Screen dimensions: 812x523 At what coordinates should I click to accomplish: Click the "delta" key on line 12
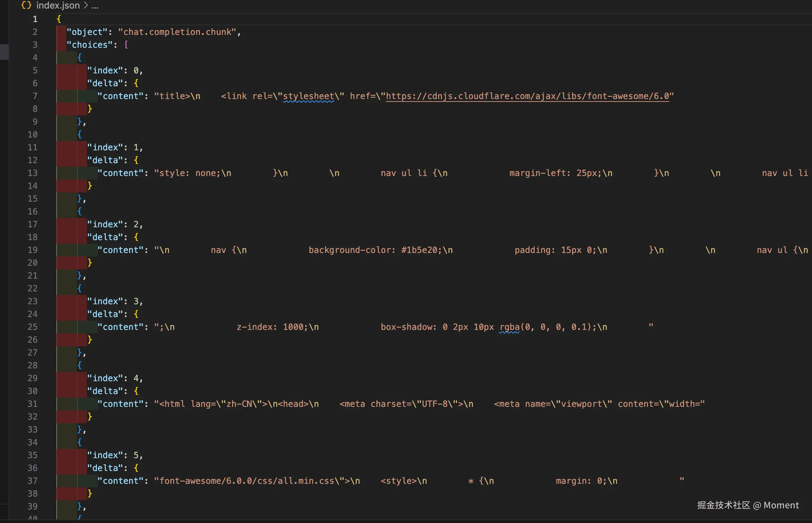105,160
